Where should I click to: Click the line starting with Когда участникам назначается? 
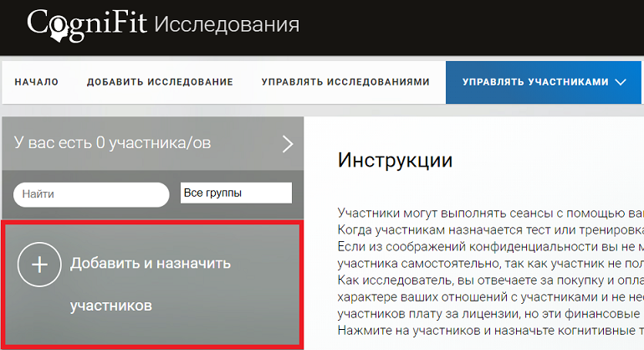(490, 230)
